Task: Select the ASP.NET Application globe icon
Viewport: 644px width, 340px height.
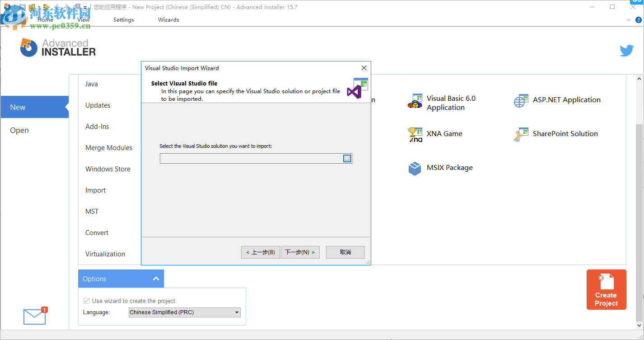Action: tap(521, 101)
